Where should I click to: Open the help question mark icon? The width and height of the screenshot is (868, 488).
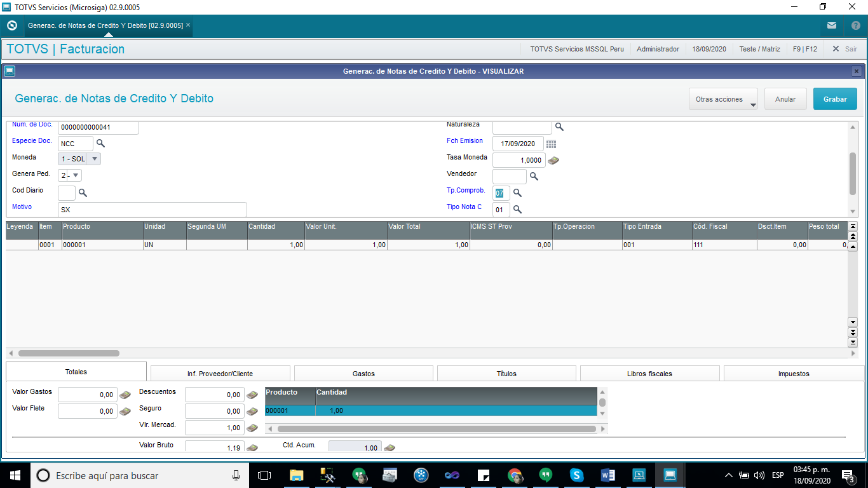point(856,25)
